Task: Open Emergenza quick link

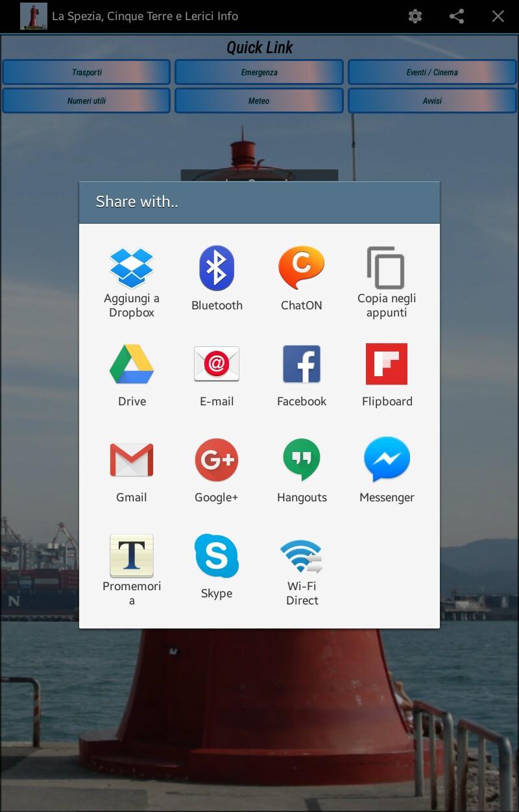Action: coord(259,72)
